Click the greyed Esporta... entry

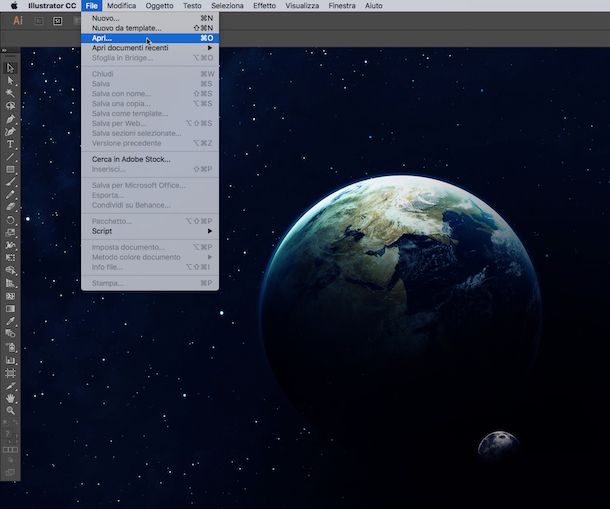click(x=150, y=195)
